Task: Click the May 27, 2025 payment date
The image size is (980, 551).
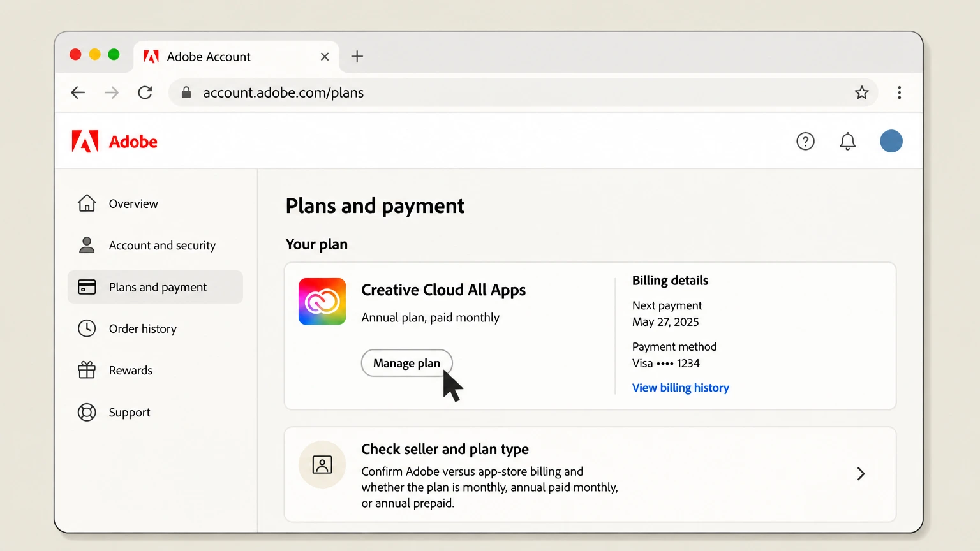Action: coord(665,322)
